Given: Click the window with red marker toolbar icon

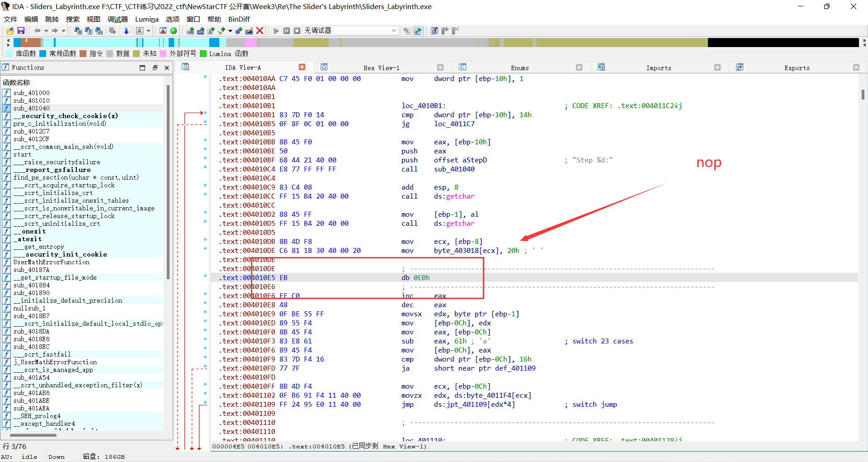Looking at the screenshot, I should pos(434,31).
